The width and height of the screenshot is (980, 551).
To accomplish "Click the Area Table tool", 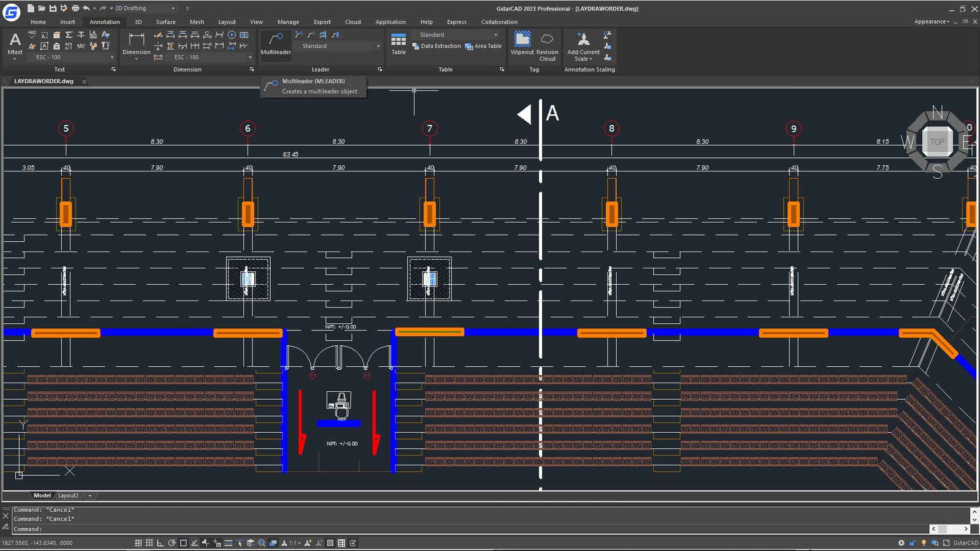I will point(484,46).
